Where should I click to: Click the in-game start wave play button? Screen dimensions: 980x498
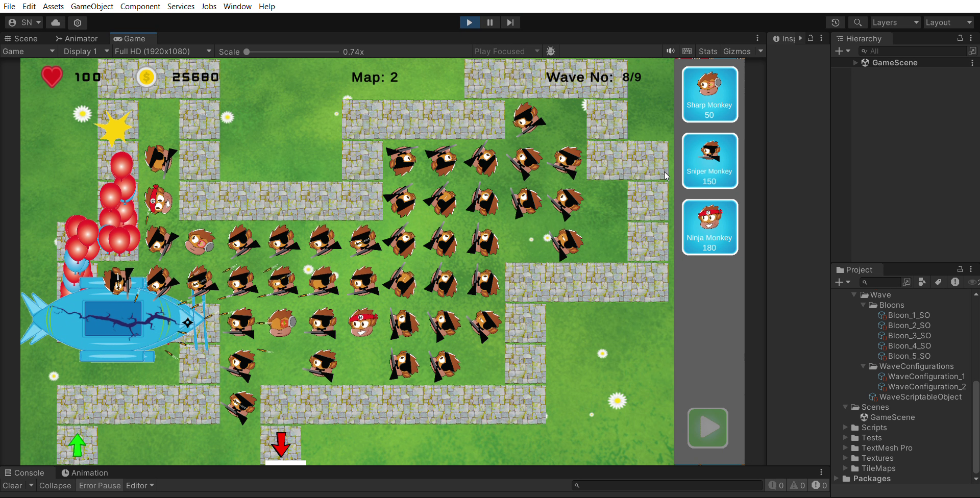tap(707, 428)
